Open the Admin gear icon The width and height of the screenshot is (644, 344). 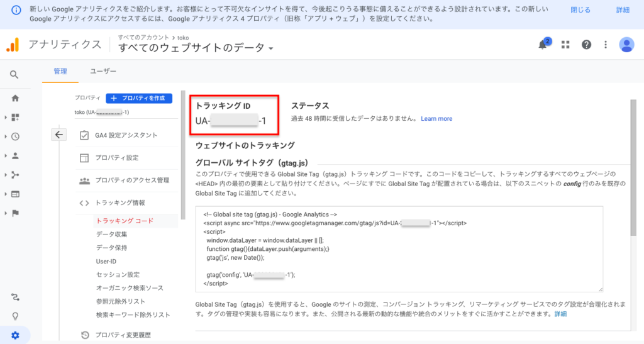[15, 335]
